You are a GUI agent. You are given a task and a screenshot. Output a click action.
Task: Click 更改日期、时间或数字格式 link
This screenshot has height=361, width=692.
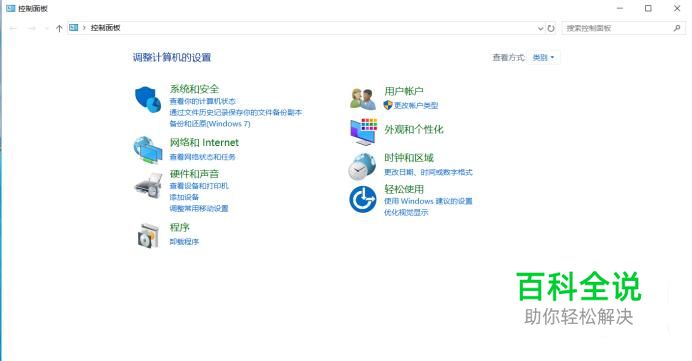[x=428, y=172]
